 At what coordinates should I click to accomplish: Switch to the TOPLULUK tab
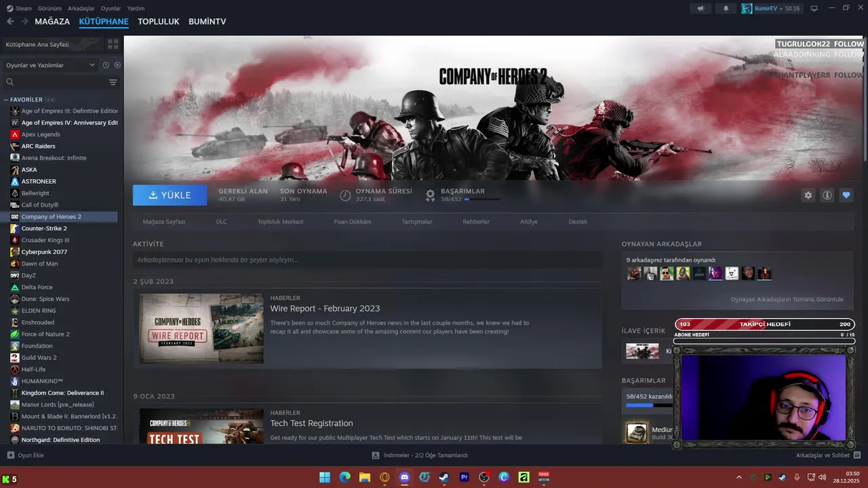click(x=159, y=22)
